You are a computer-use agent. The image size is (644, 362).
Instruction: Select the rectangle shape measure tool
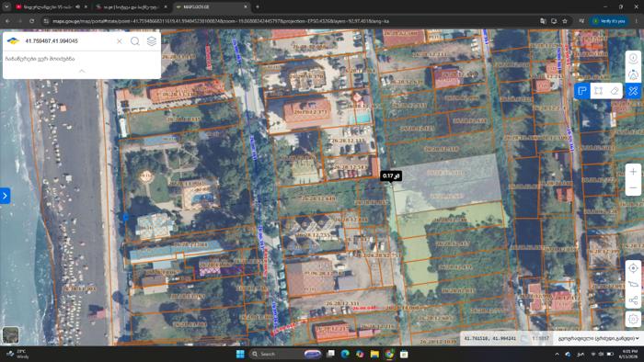pos(598,91)
